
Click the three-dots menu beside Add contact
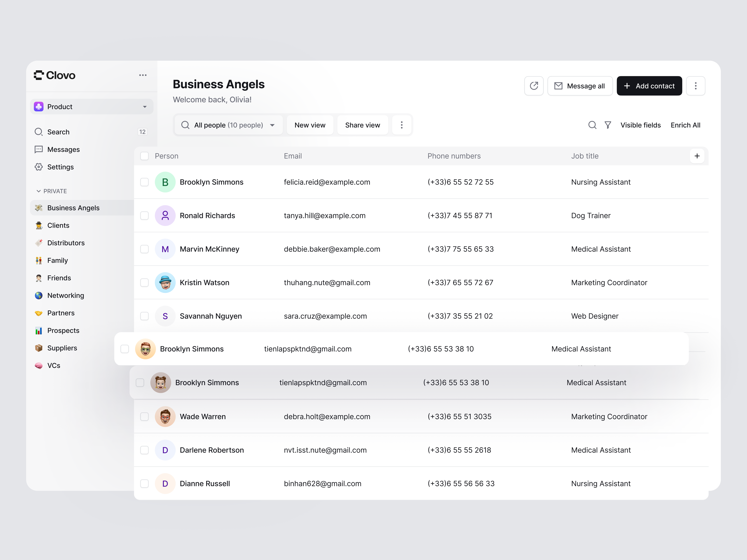(696, 86)
